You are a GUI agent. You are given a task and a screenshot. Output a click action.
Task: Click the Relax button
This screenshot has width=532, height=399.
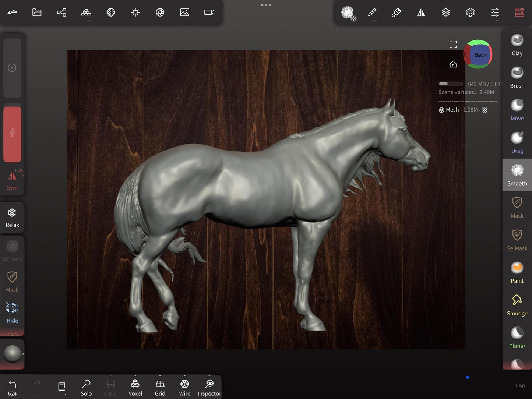(x=12, y=217)
